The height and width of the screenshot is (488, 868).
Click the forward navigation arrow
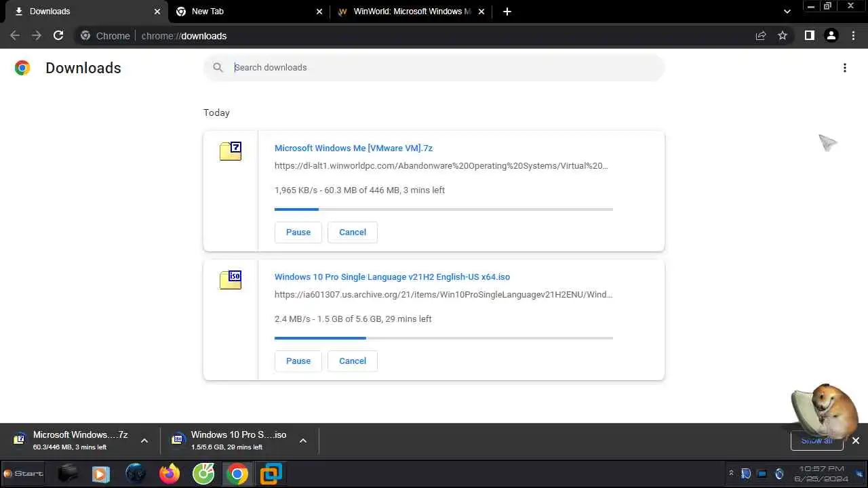tap(37, 36)
